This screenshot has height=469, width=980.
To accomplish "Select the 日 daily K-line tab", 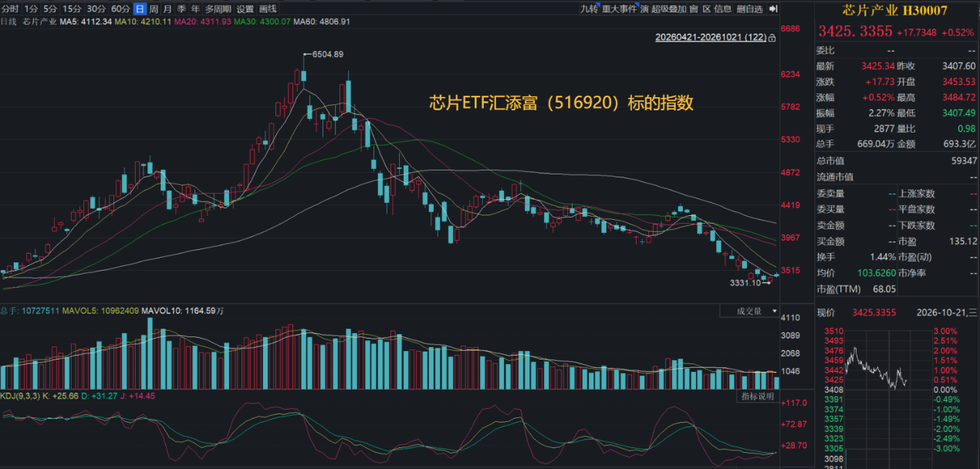I will (x=140, y=9).
